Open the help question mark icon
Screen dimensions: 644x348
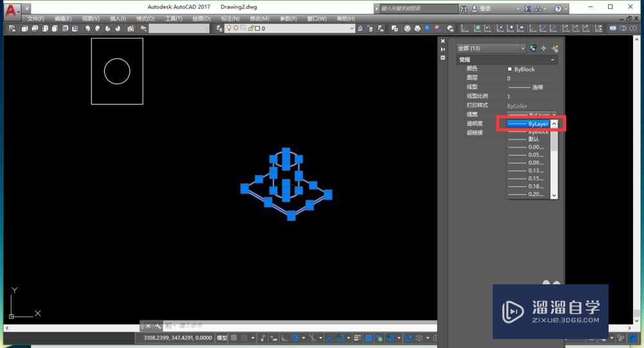tap(558, 8)
